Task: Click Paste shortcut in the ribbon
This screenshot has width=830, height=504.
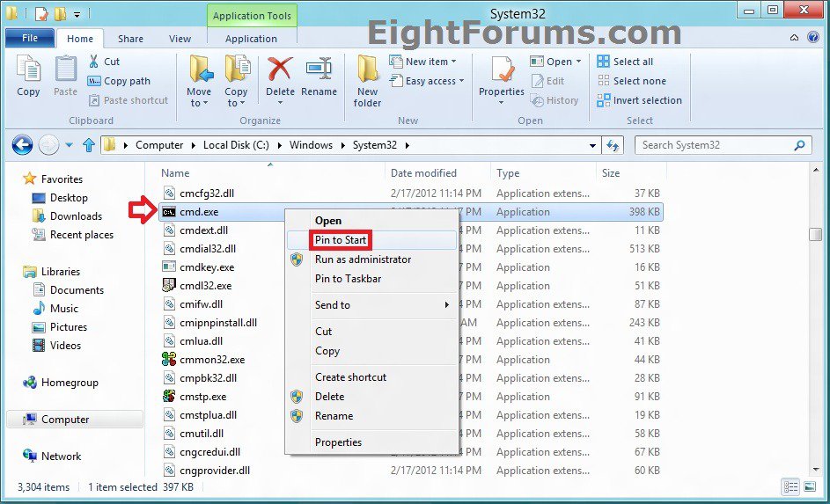Action: coord(129,100)
